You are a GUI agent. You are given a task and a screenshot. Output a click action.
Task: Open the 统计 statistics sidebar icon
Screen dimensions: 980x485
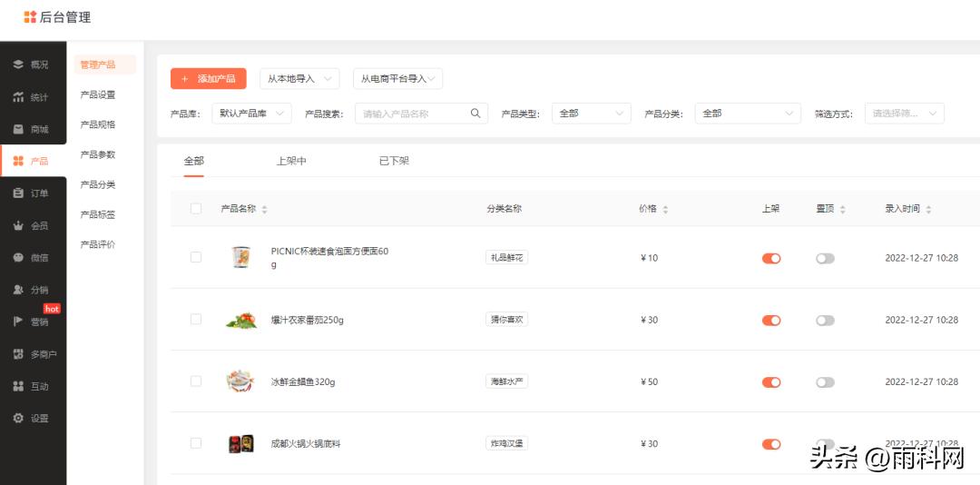(18, 97)
